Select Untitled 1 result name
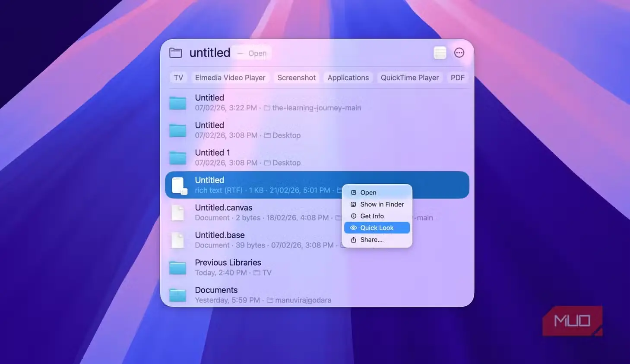The width and height of the screenshot is (630, 364). pos(212,153)
